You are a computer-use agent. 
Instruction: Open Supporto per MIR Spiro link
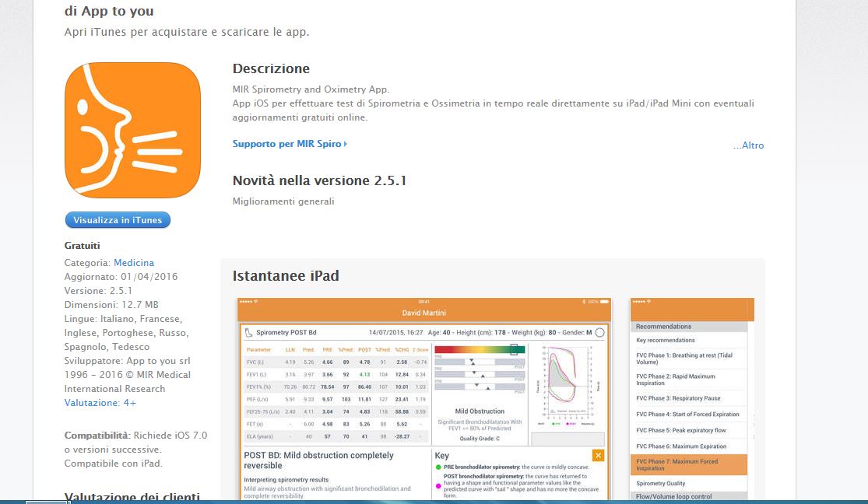point(290,144)
